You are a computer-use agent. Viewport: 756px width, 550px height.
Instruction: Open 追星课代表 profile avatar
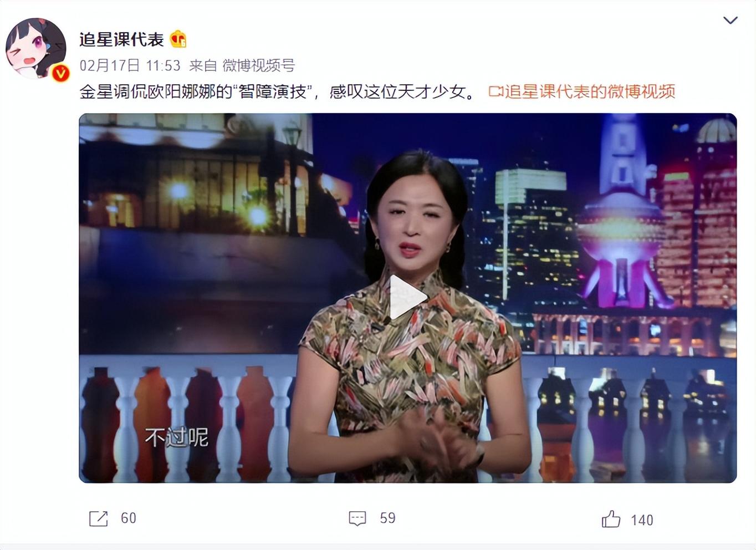pyautogui.click(x=36, y=48)
